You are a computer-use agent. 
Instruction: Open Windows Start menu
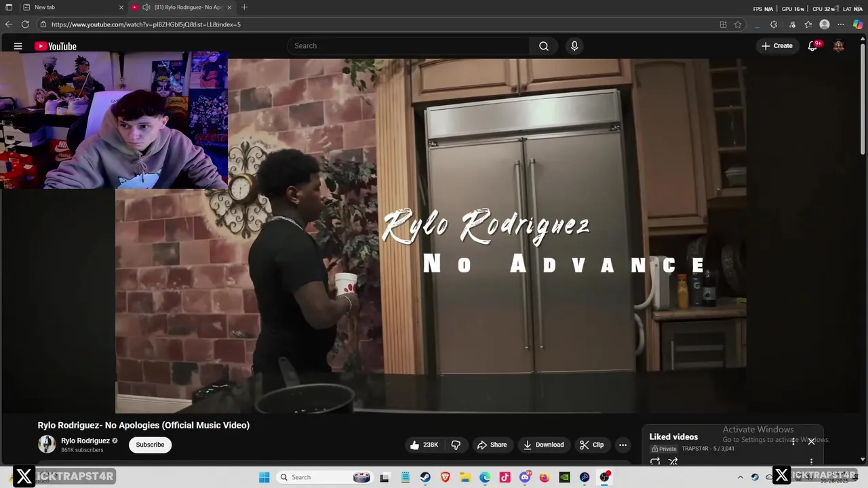pos(264,477)
